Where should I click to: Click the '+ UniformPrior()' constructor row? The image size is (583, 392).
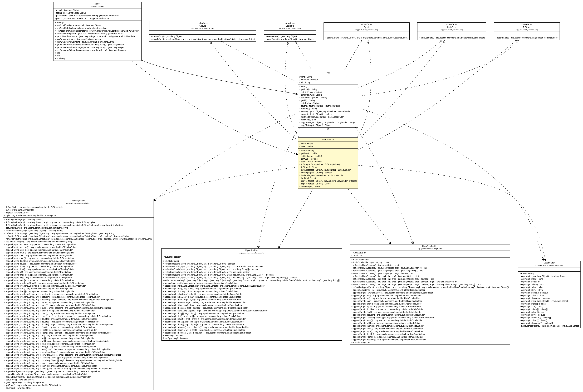307,151
